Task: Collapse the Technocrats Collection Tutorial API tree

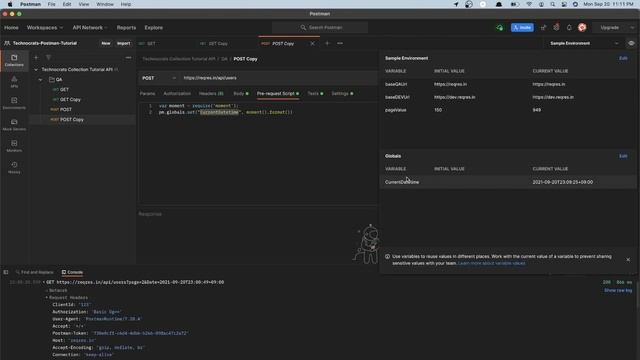Action: [x=36, y=69]
